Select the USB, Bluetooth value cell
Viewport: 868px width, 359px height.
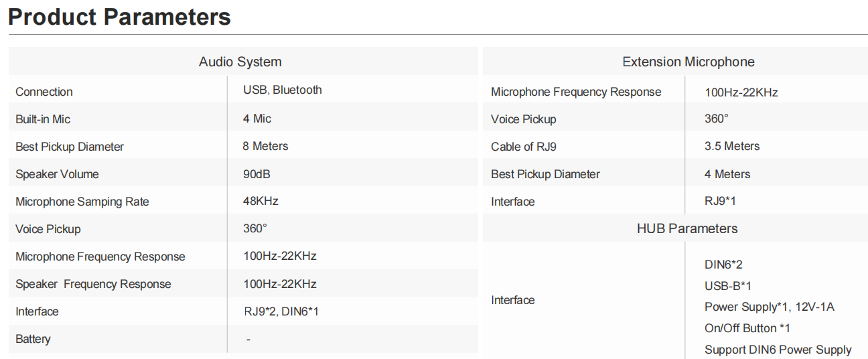tap(282, 90)
